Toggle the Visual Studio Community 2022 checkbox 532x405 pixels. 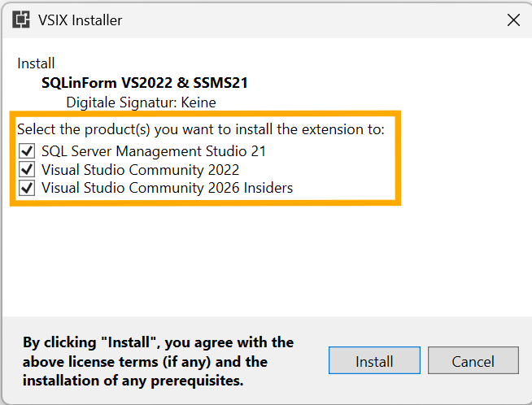27,170
